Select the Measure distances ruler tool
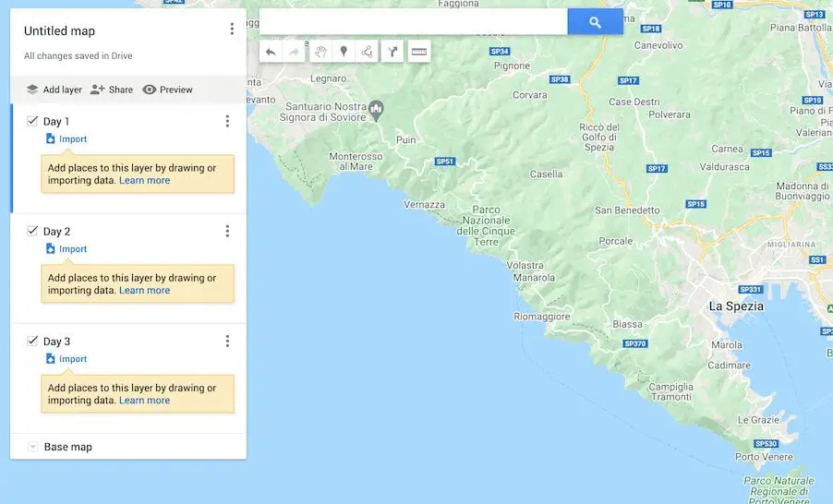The width and height of the screenshot is (833, 504). click(419, 52)
